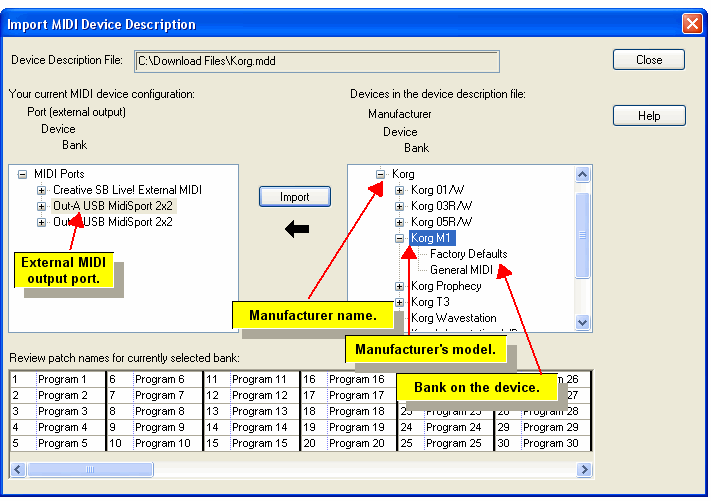Select the General MIDI bank
The width and height of the screenshot is (711, 501).
coord(461,270)
